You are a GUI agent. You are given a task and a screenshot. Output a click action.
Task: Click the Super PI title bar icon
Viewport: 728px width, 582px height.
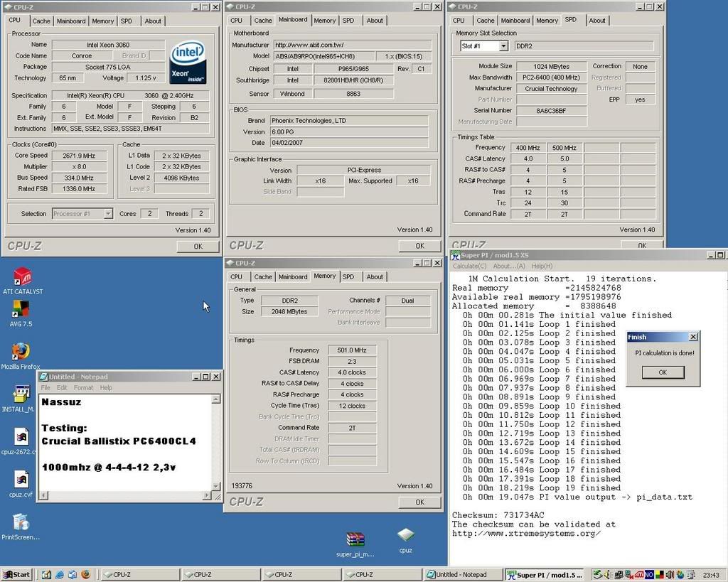tap(455, 255)
